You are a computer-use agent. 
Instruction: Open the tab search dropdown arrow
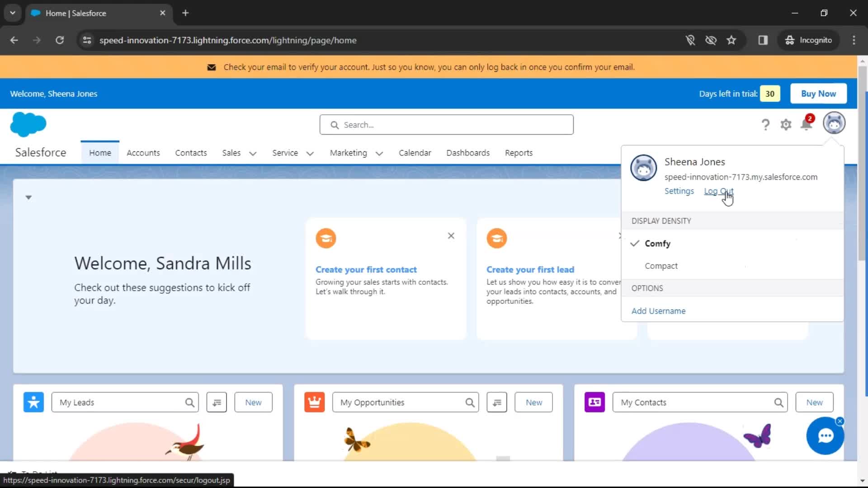[x=13, y=13]
